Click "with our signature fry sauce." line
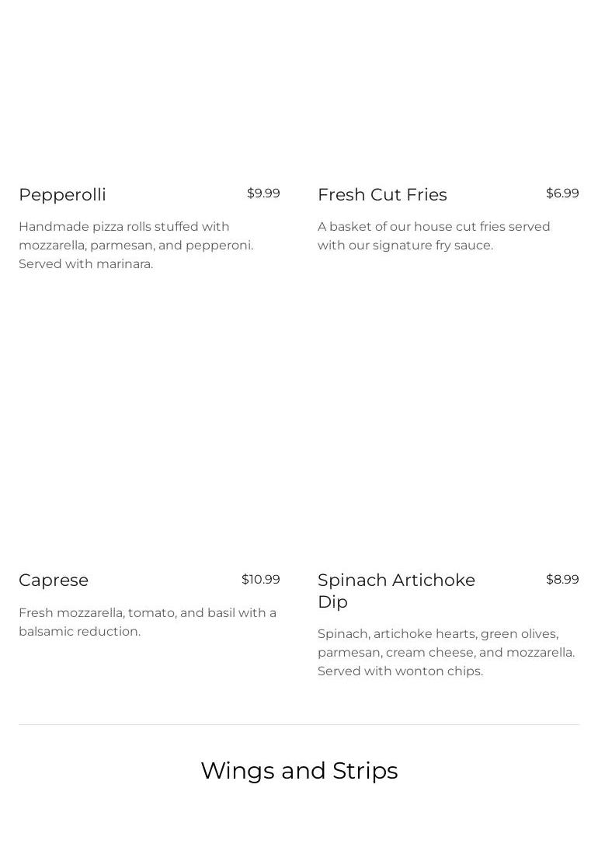598x868 pixels. (405, 246)
